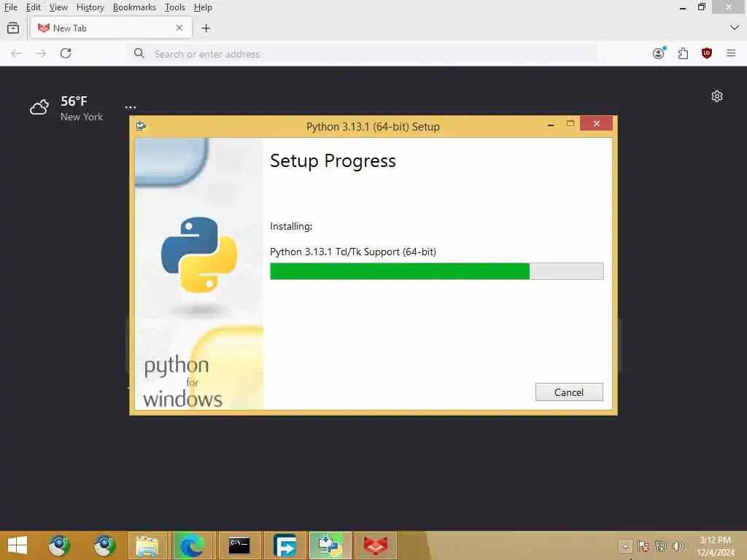Open the Bookmarks menu

(x=134, y=7)
